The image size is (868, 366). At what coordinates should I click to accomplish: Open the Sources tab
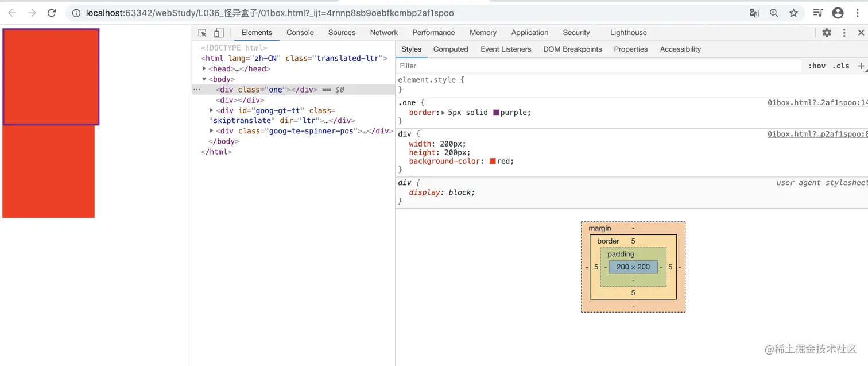click(x=342, y=33)
